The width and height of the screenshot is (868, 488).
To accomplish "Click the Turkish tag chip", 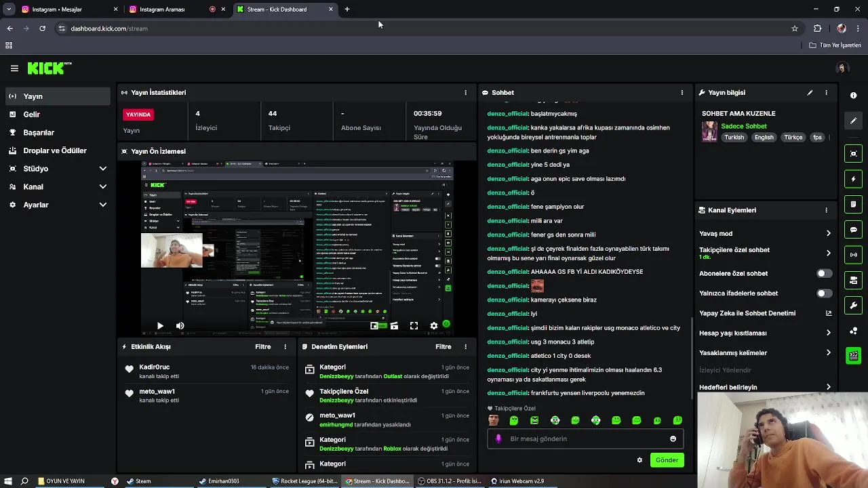I will (x=734, y=138).
